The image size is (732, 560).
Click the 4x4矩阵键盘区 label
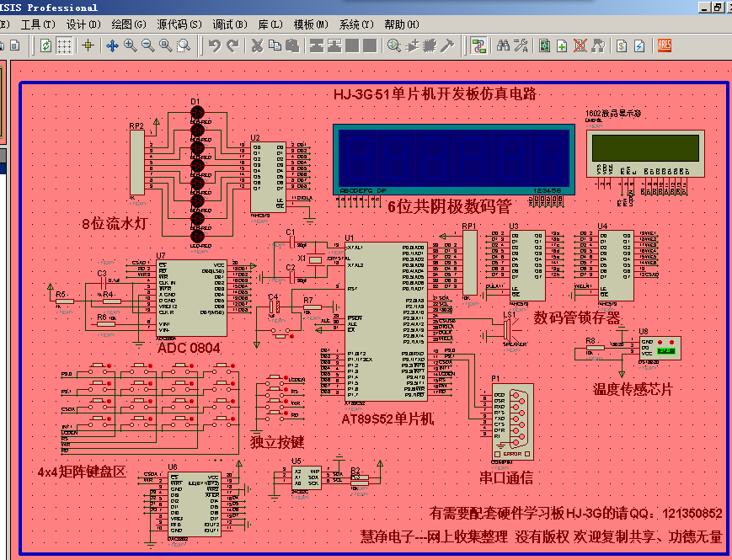[x=82, y=472]
